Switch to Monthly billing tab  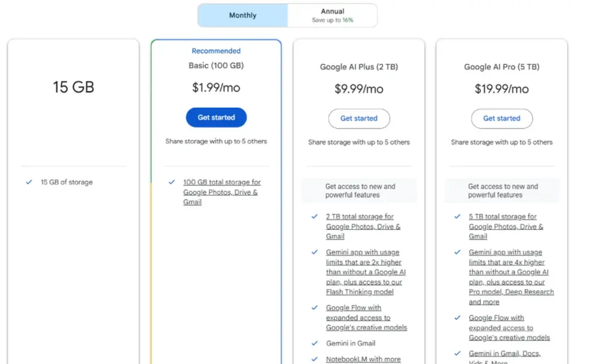point(243,15)
